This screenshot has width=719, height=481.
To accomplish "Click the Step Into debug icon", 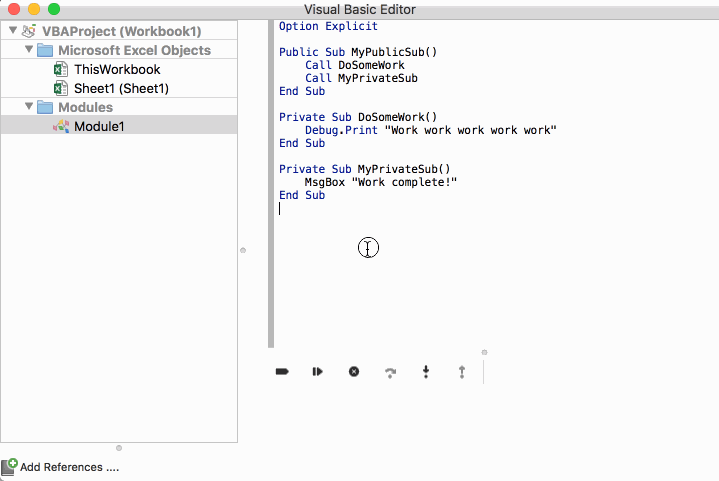I will 426,372.
